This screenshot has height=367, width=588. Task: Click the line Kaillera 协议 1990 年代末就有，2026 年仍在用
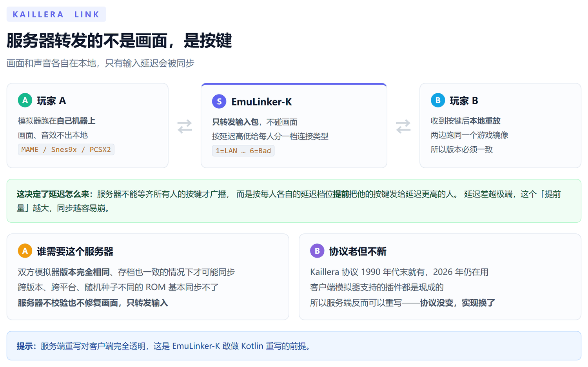coord(399,272)
